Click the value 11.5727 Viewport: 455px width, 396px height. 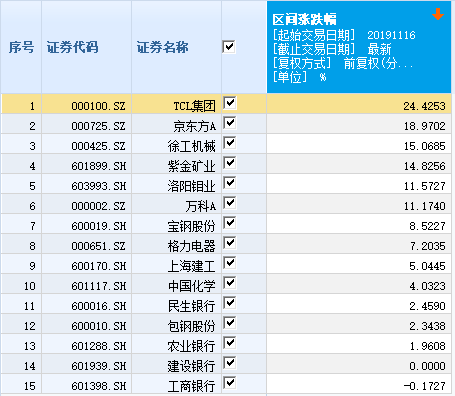click(x=424, y=186)
